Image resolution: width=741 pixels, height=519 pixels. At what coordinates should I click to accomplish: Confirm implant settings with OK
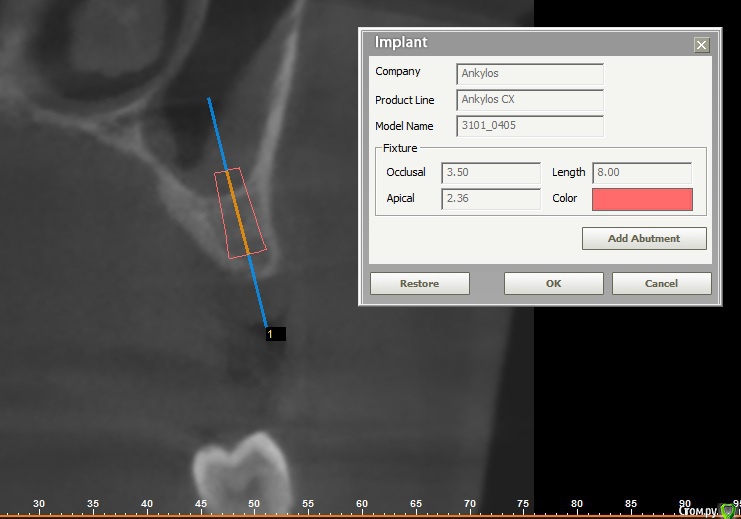point(553,284)
